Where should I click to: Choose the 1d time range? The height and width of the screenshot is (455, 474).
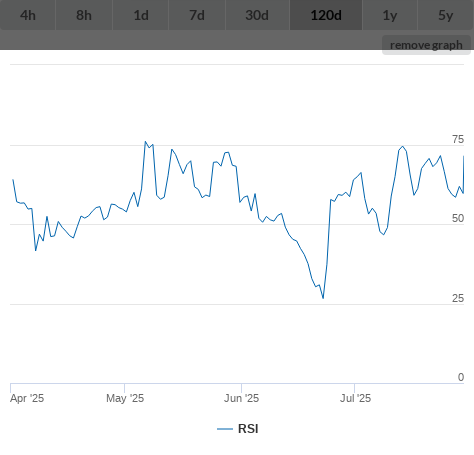click(x=141, y=15)
